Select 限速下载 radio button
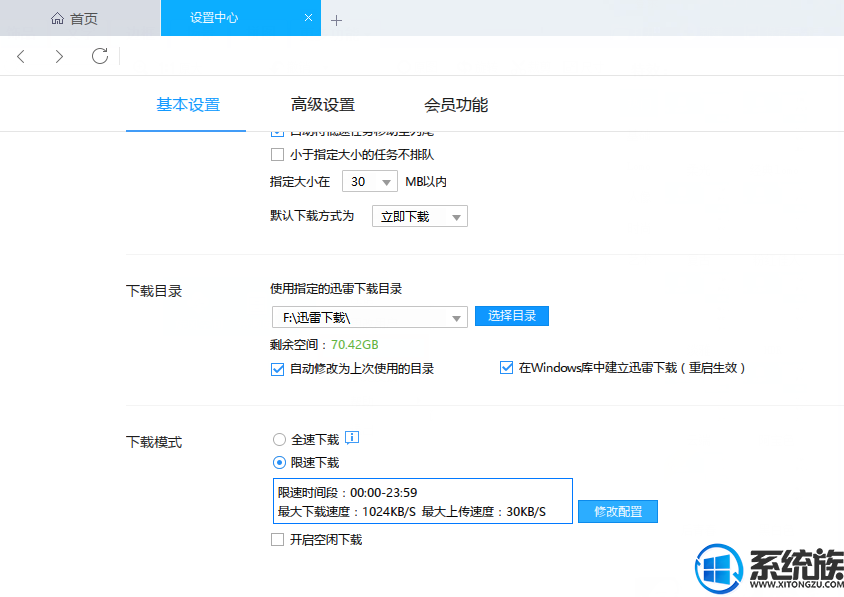This screenshot has height=597, width=844. point(279,462)
